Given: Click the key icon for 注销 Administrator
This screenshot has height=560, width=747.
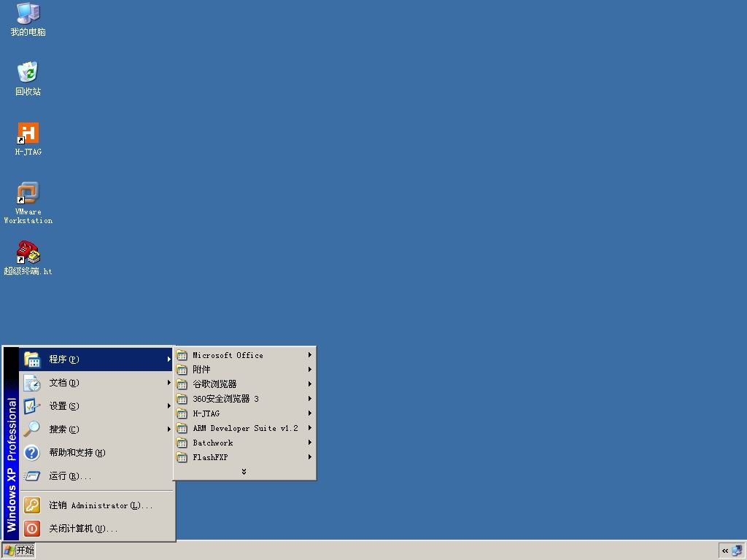Looking at the screenshot, I should (32, 505).
